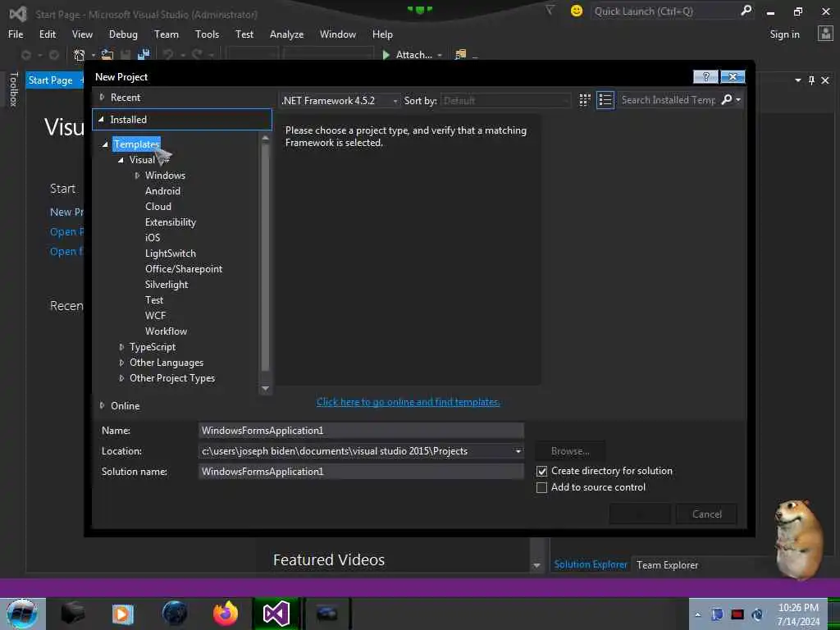Switch templates view to small icons
The image size is (840, 630).
(x=584, y=100)
